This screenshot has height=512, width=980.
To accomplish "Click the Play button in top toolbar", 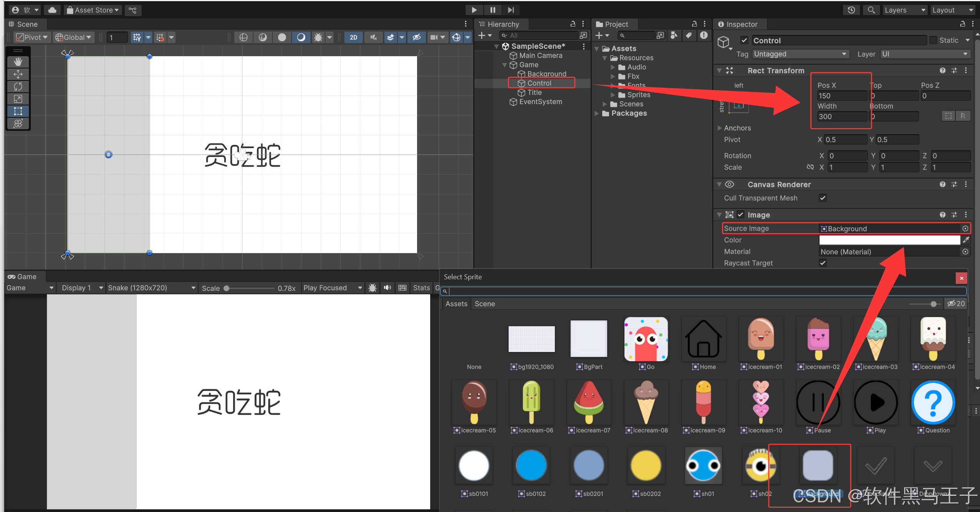I will [x=474, y=10].
